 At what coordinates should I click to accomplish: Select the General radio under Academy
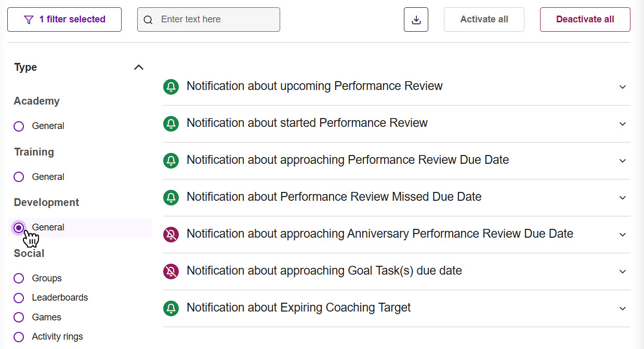[19, 126]
